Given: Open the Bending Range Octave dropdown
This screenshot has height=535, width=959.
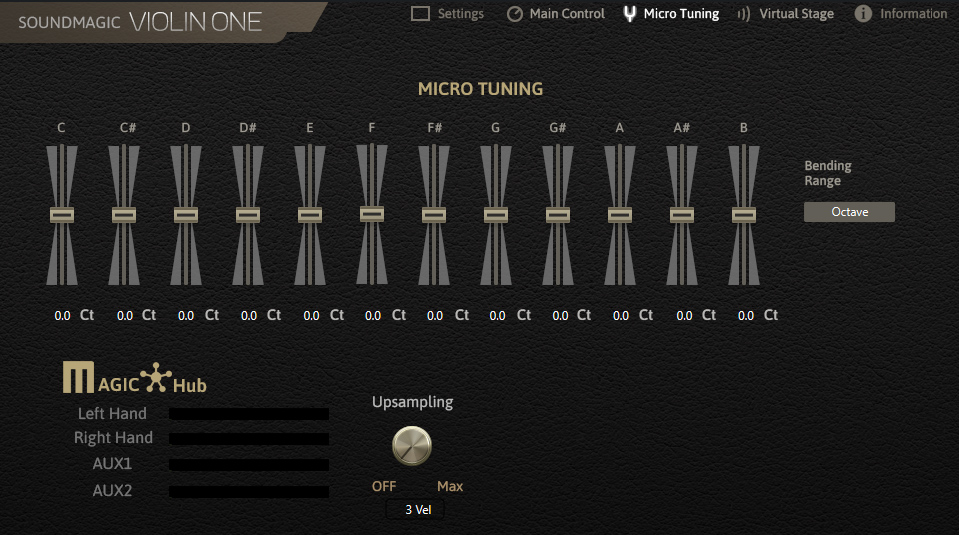Looking at the screenshot, I should click(849, 212).
